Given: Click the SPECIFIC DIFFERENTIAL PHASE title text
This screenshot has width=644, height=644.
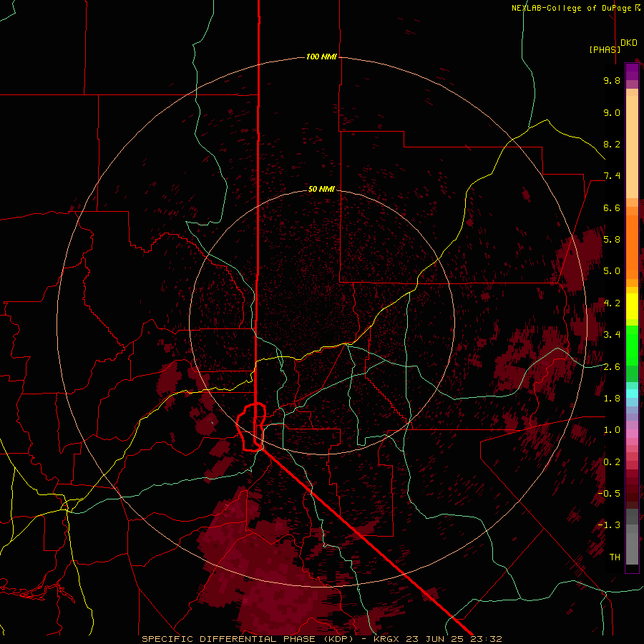Looking at the screenshot, I should (229, 639).
